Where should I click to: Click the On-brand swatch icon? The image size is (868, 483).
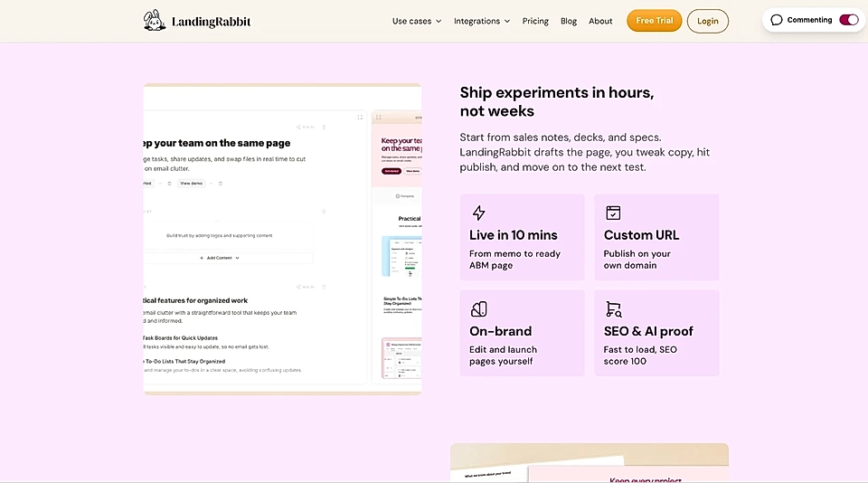pos(479,309)
